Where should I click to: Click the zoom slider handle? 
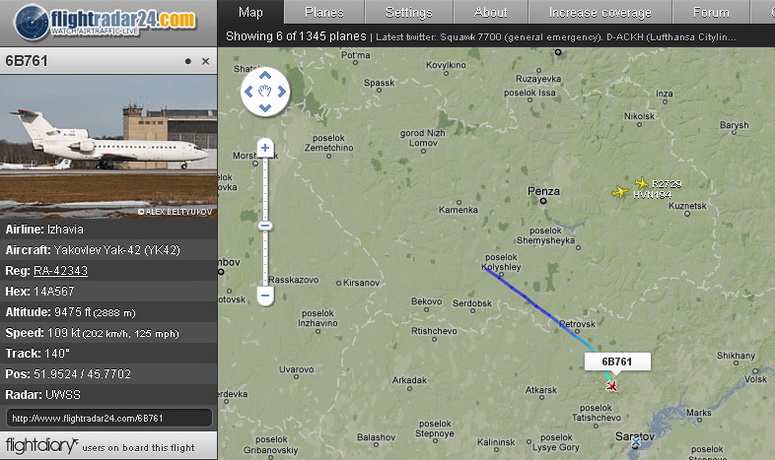pyautogui.click(x=265, y=226)
